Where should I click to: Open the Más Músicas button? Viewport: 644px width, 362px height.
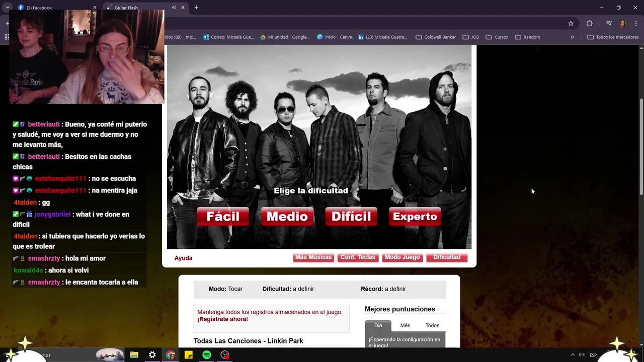[x=313, y=257]
